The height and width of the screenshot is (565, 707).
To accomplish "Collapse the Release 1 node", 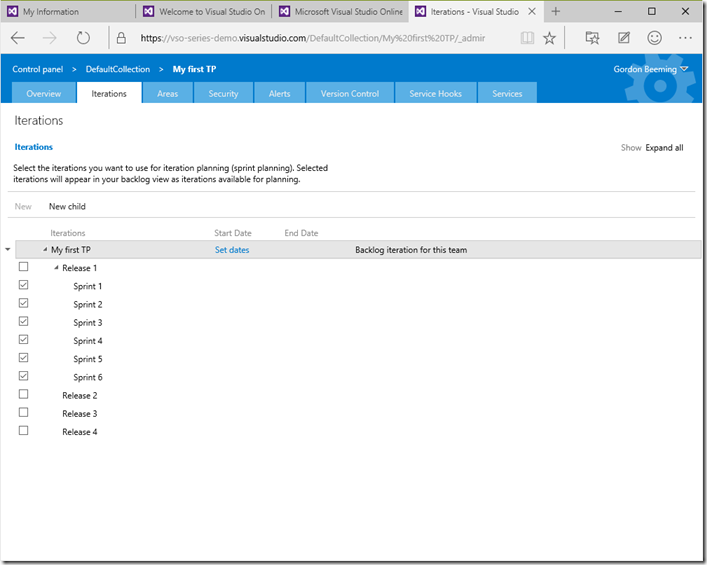I will tap(56, 268).
